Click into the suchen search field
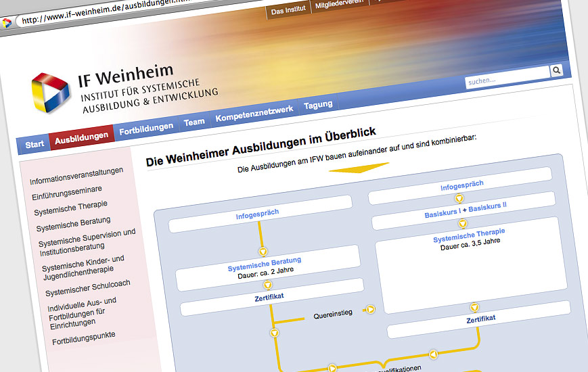The height and width of the screenshot is (372, 588). point(507,78)
